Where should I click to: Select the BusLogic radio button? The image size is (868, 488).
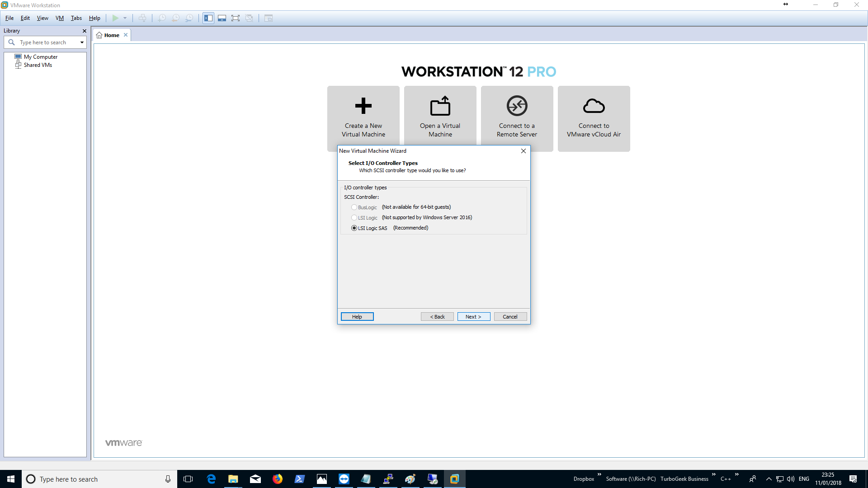pos(354,207)
